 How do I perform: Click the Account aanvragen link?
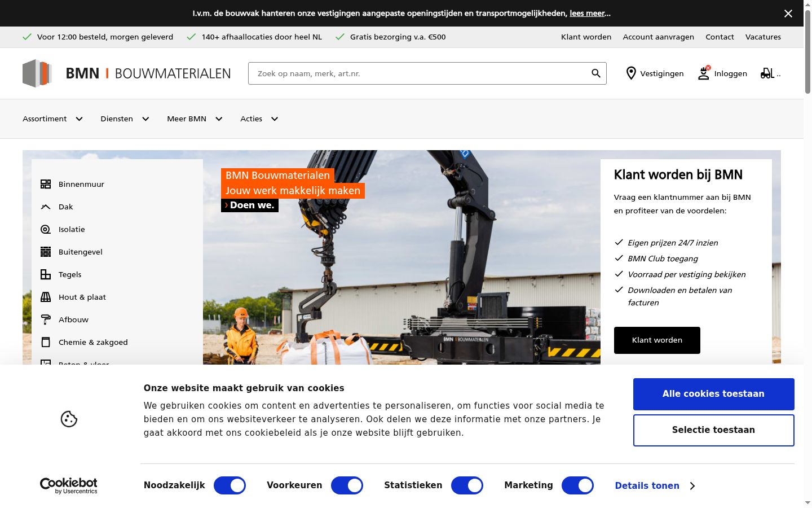tap(658, 37)
